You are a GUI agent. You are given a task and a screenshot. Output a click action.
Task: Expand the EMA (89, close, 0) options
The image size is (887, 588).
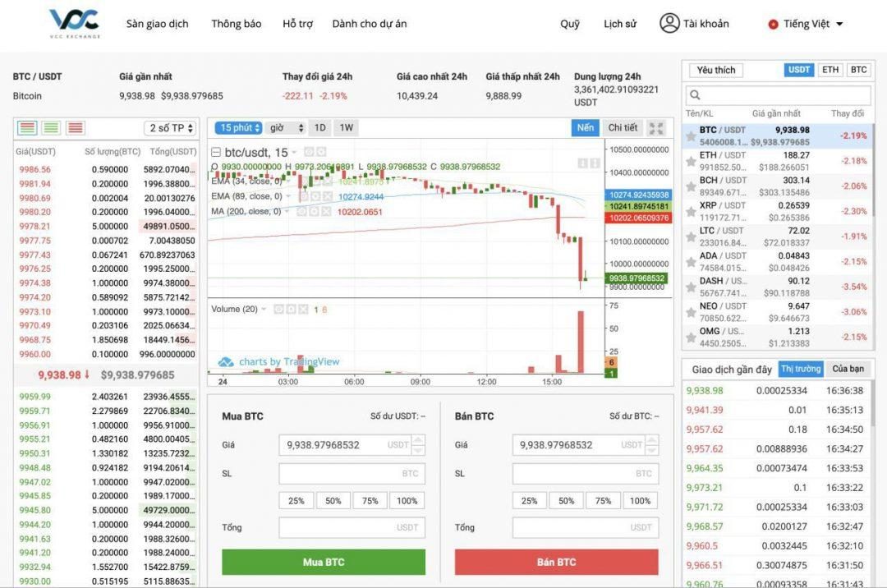click(289, 196)
